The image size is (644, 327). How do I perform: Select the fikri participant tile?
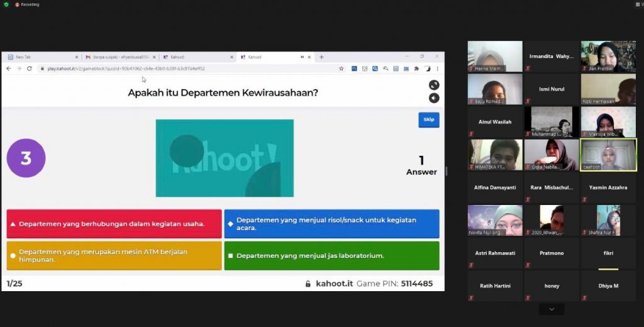[x=608, y=253]
